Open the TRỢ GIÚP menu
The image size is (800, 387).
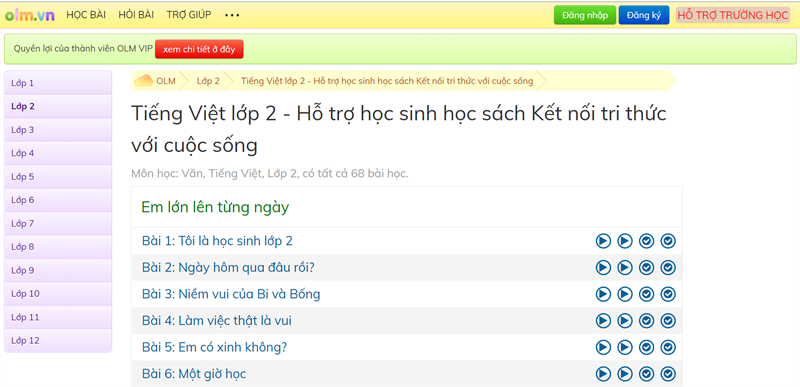tap(189, 15)
